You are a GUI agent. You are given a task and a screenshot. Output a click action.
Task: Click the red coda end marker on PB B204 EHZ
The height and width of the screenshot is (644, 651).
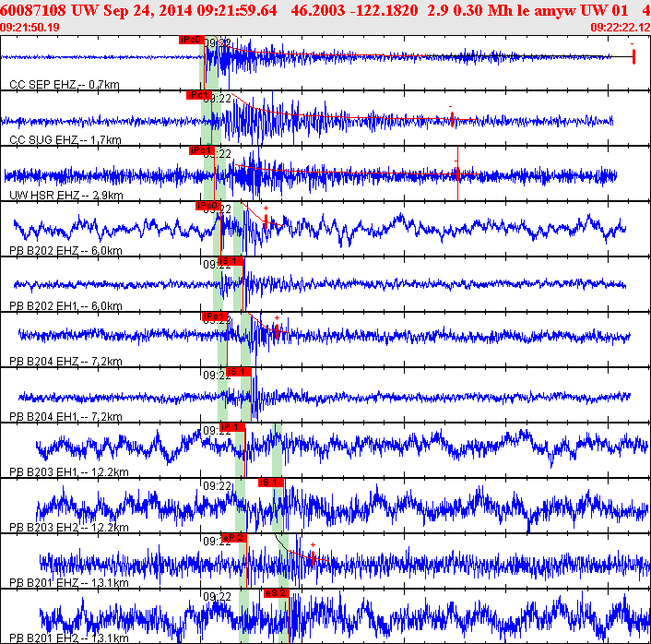(277, 331)
